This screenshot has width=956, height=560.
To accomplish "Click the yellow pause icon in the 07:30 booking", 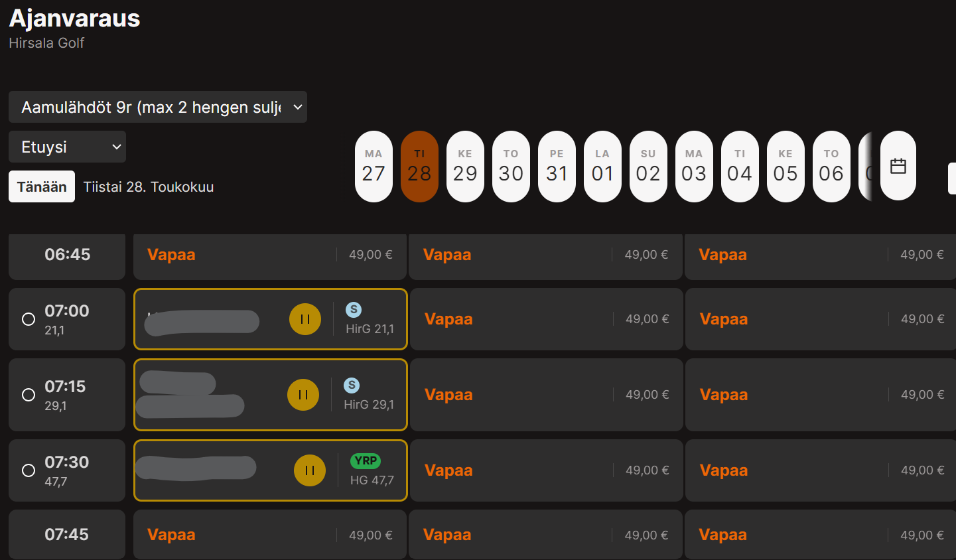I will click(x=310, y=470).
